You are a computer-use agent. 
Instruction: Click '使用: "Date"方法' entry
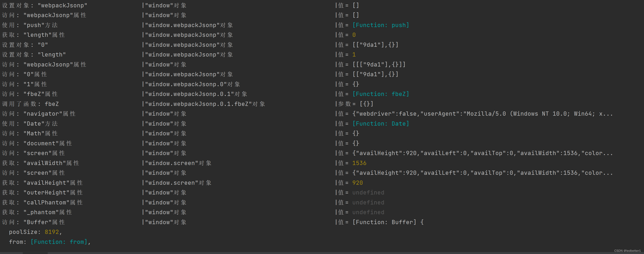(x=30, y=123)
